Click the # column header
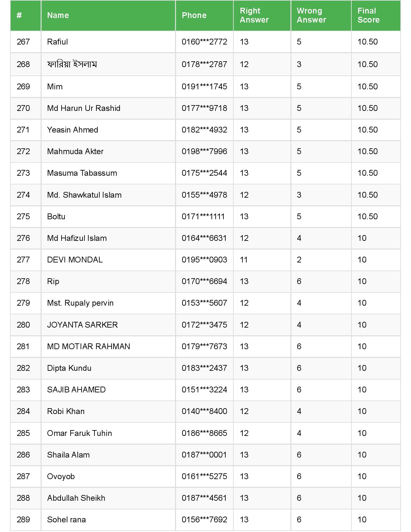Viewport: 411px width, 532px height. pyautogui.click(x=19, y=15)
